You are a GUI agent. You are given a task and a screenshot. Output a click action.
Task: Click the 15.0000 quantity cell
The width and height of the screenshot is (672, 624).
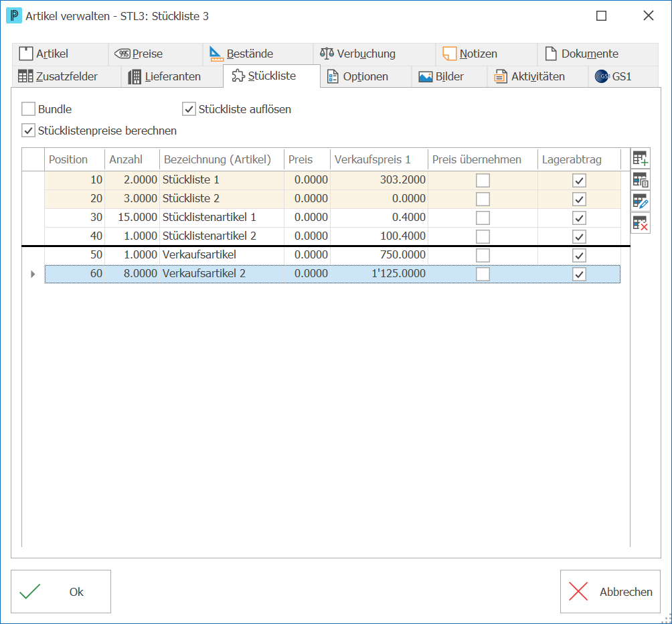click(x=132, y=218)
